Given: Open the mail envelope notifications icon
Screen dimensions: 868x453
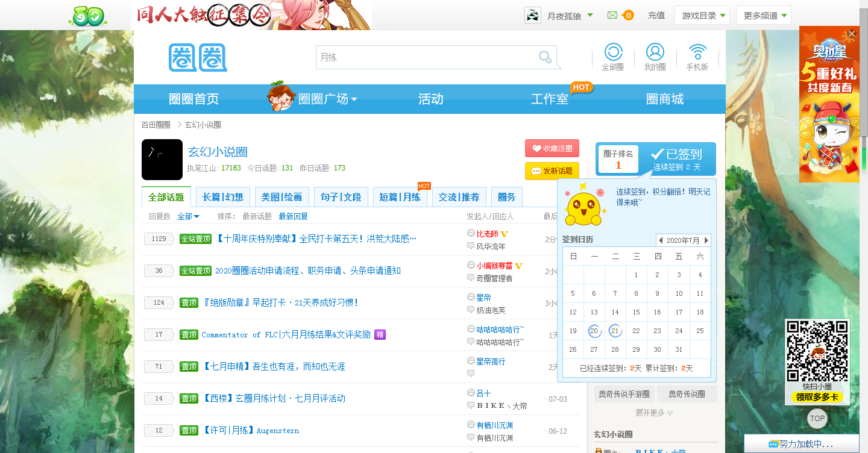Looking at the screenshot, I should (612, 15).
